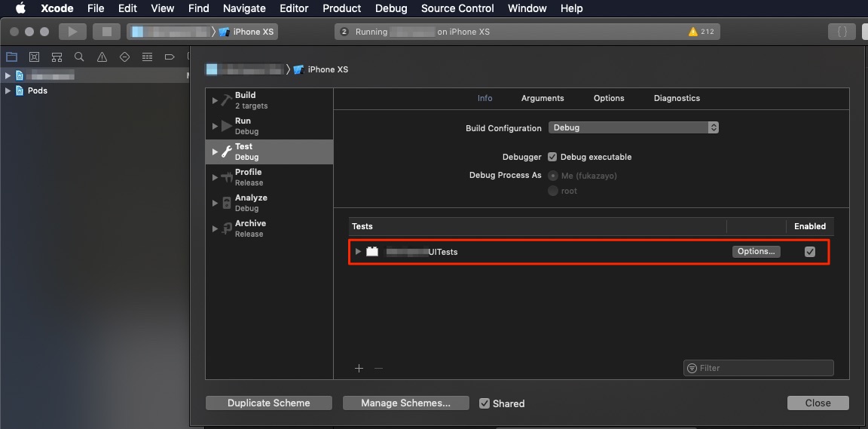The width and height of the screenshot is (868, 429).
Task: Toggle the Shared scheme checkbox
Action: click(484, 403)
